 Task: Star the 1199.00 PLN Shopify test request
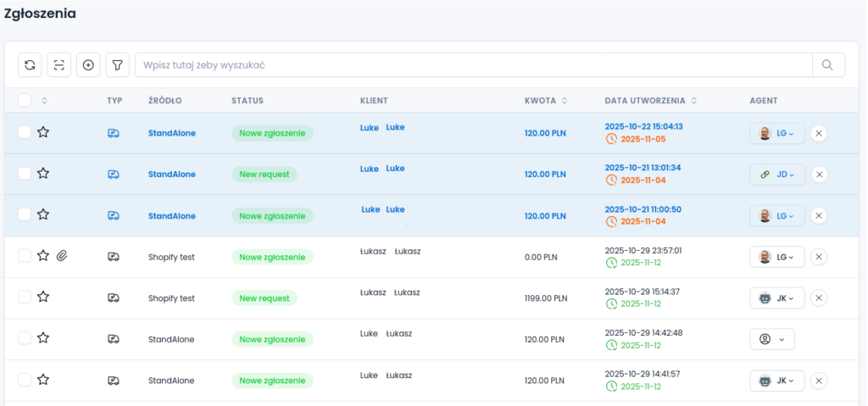(x=43, y=298)
